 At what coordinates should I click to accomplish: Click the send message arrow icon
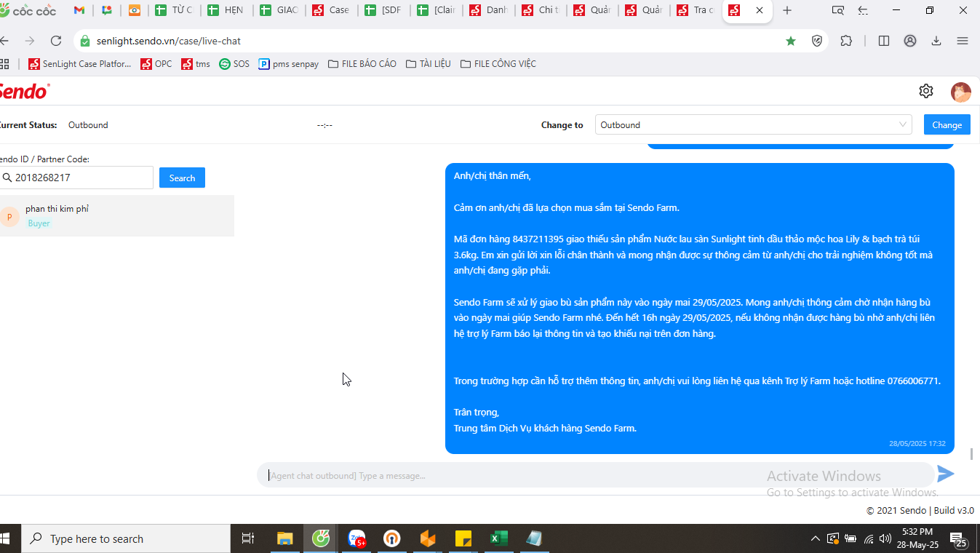click(x=946, y=474)
